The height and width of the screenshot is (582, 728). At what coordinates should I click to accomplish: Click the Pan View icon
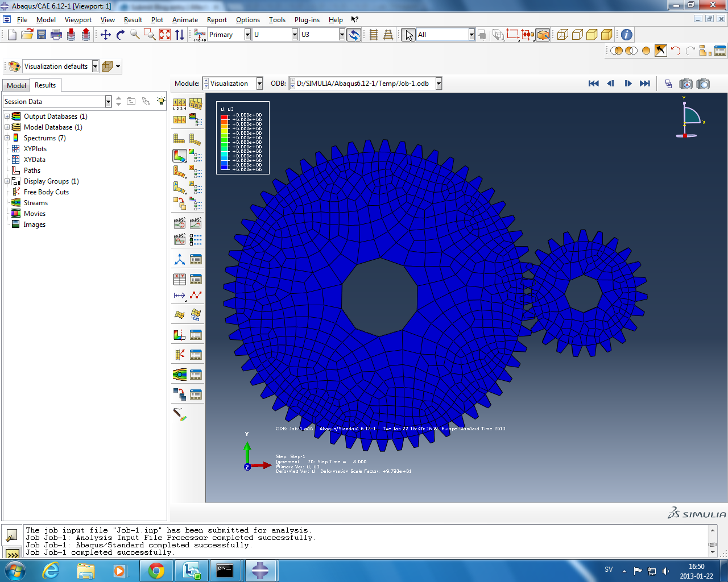[x=106, y=35]
